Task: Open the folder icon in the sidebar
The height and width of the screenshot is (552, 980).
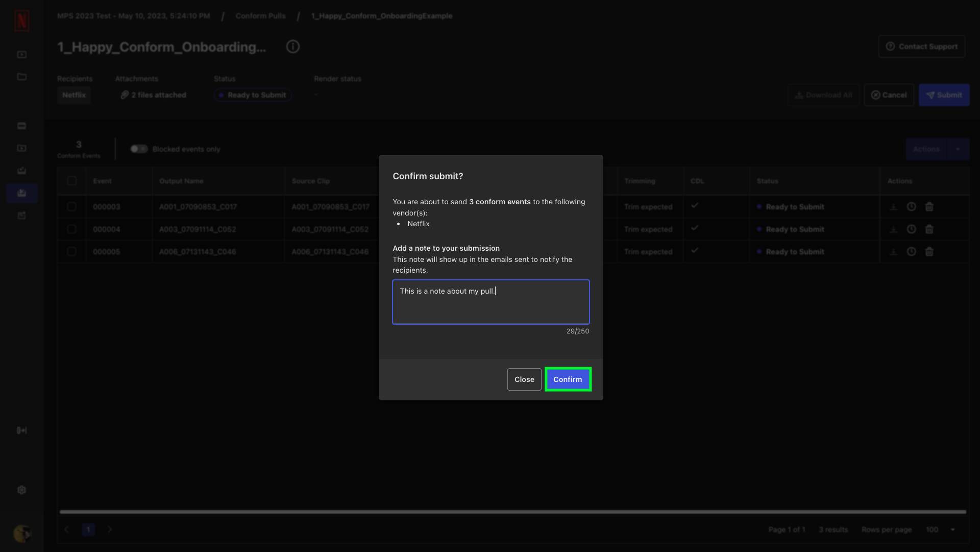Action: coord(22,77)
